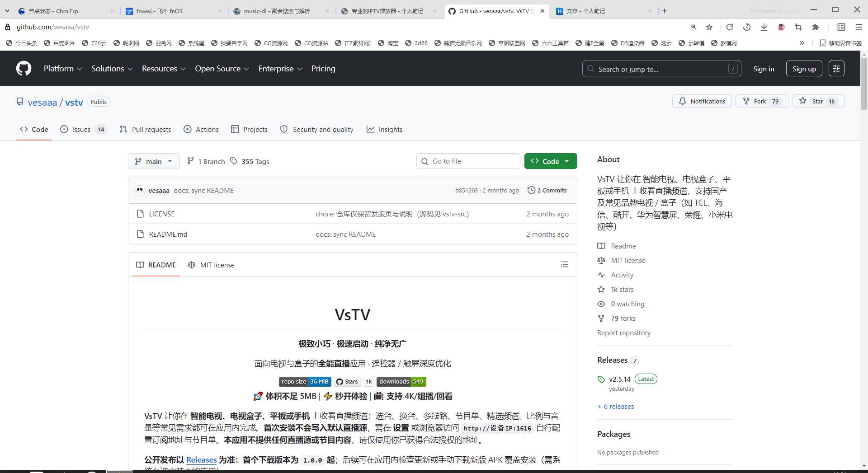
Task: Click the Stars 1k badge in the README
Action: tap(354, 382)
